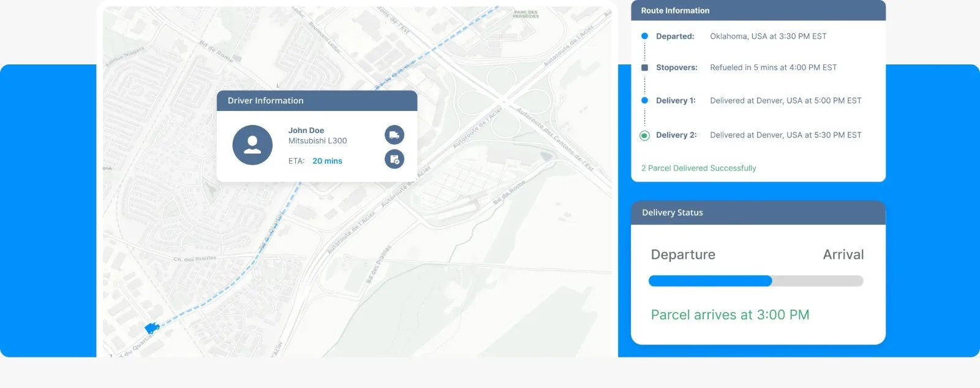Click the Delivery Status panel header
The height and width of the screenshot is (388, 980).
pyautogui.click(x=758, y=213)
